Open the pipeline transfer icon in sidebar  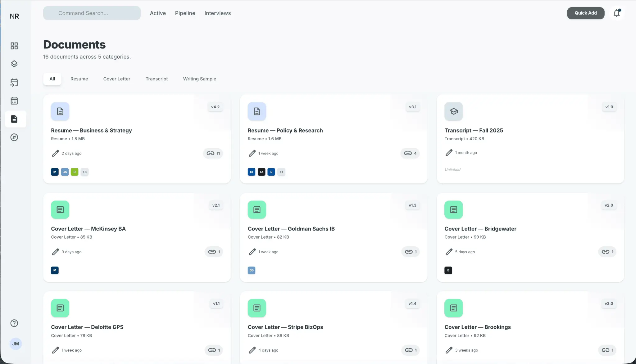coord(14,82)
